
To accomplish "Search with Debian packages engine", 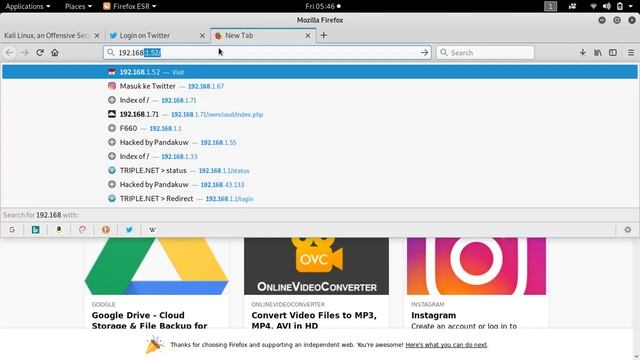I will (x=82, y=230).
